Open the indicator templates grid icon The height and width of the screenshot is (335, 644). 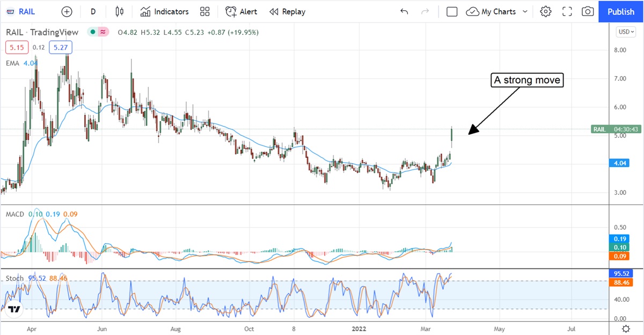[204, 11]
